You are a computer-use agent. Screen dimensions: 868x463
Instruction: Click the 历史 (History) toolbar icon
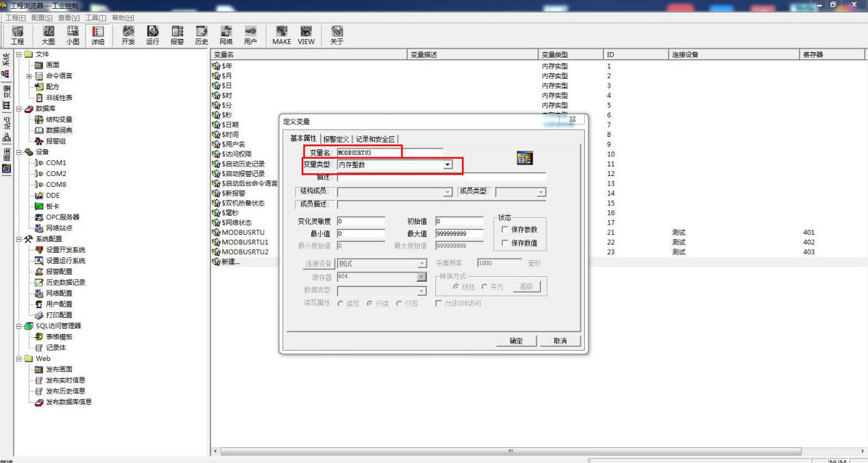pyautogui.click(x=201, y=35)
